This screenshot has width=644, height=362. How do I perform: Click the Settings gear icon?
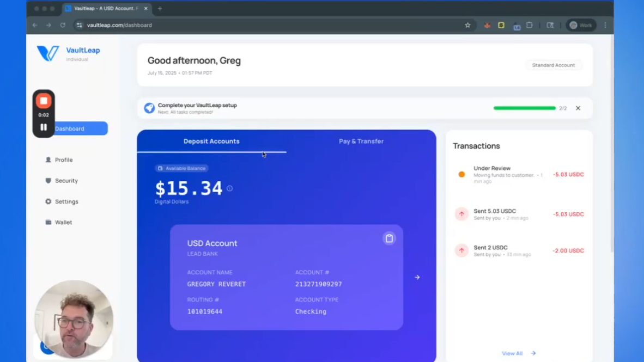(x=48, y=201)
